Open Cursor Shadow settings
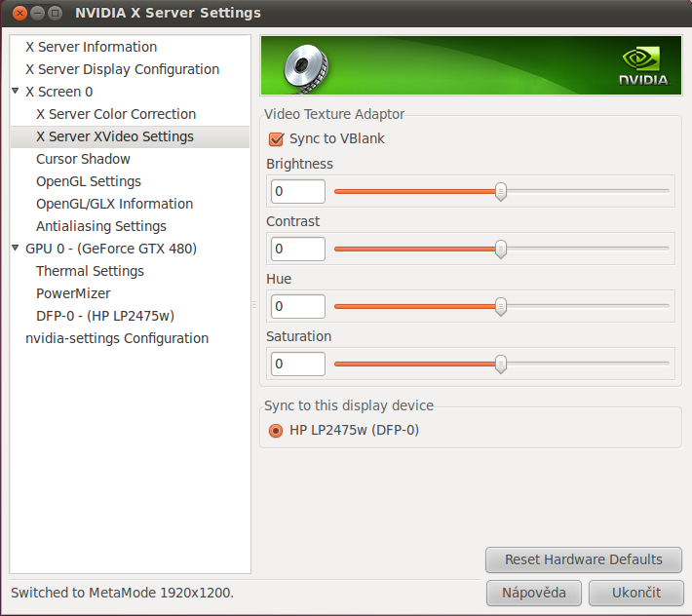Viewport: 692px width, 616px height. [x=83, y=159]
